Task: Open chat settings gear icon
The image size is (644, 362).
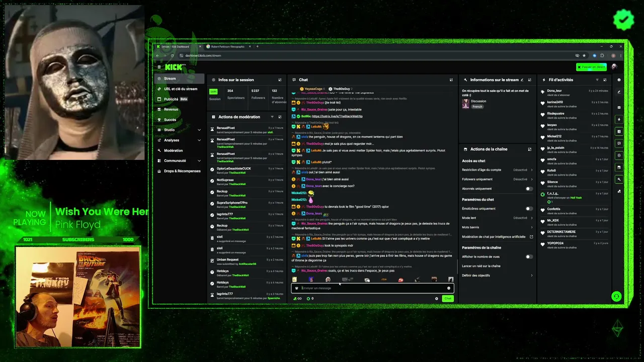Action: pyautogui.click(x=437, y=299)
